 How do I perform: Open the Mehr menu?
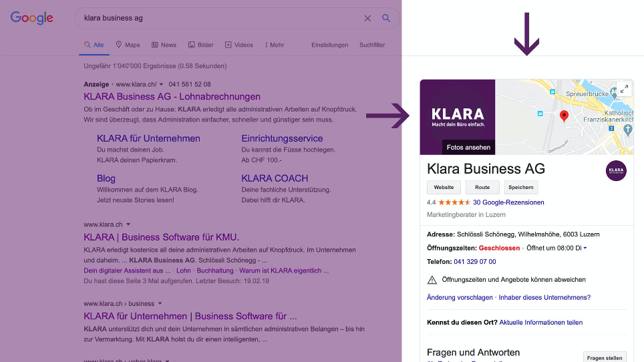[275, 45]
